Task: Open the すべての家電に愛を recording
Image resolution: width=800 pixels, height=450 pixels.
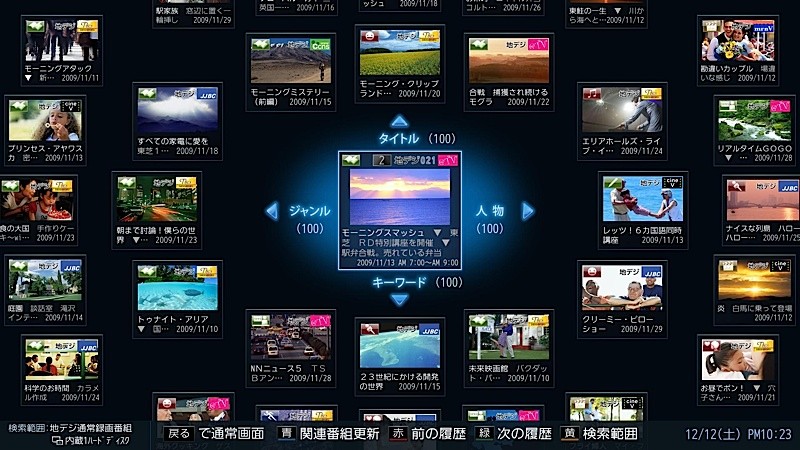Action: pos(178,121)
